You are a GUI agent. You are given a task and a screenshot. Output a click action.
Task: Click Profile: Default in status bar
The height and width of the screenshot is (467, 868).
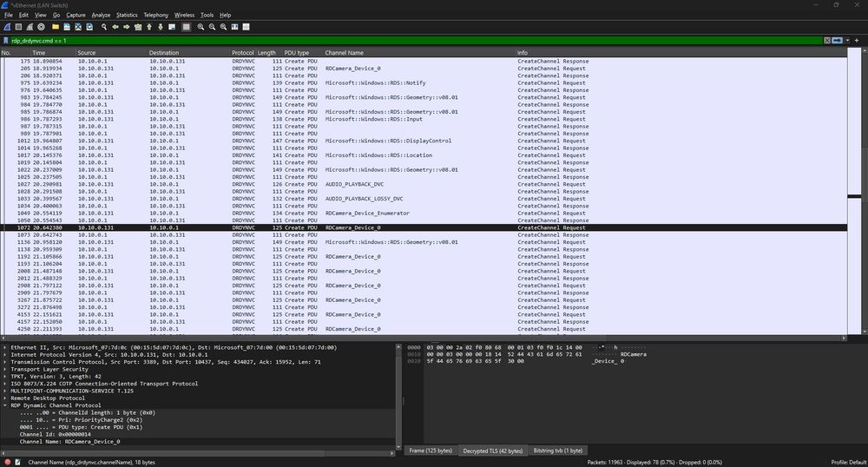tap(848, 462)
